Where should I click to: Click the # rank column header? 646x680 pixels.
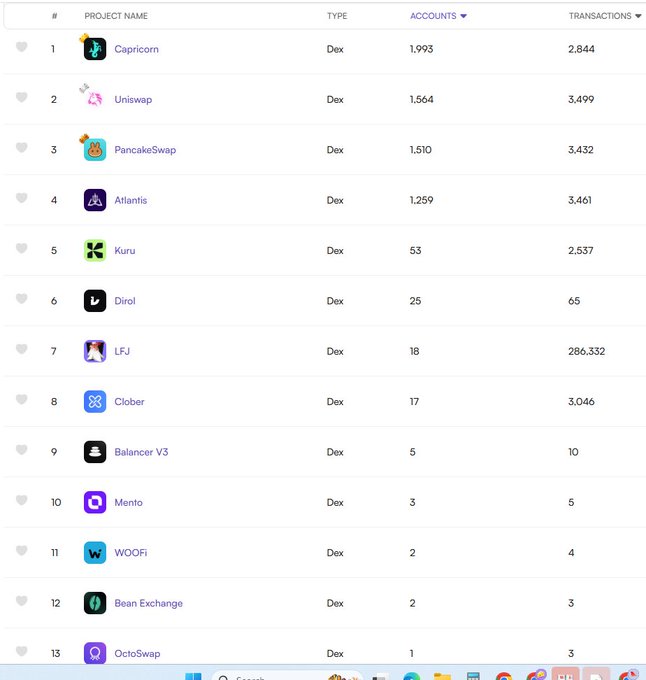click(x=54, y=16)
